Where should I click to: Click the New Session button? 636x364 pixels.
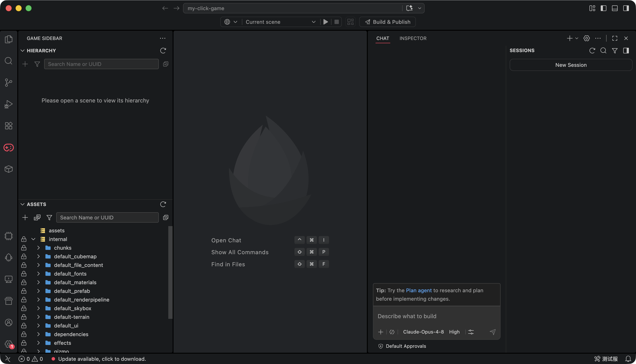pos(571,65)
